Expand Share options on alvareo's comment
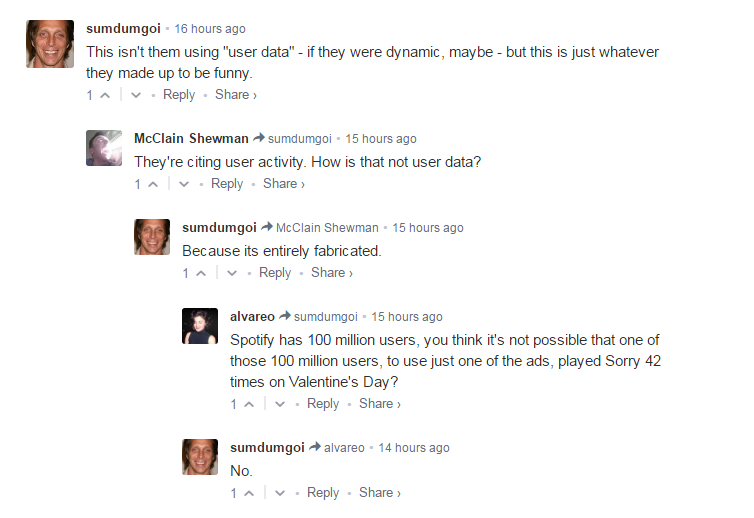Screen dimensions: 754x518 coord(379,404)
